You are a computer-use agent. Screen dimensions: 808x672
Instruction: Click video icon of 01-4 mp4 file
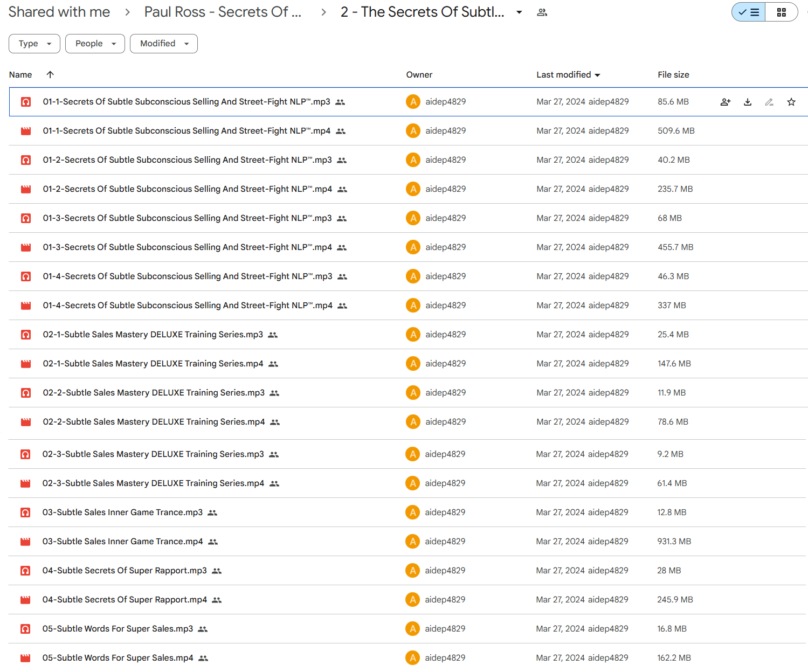coord(26,306)
